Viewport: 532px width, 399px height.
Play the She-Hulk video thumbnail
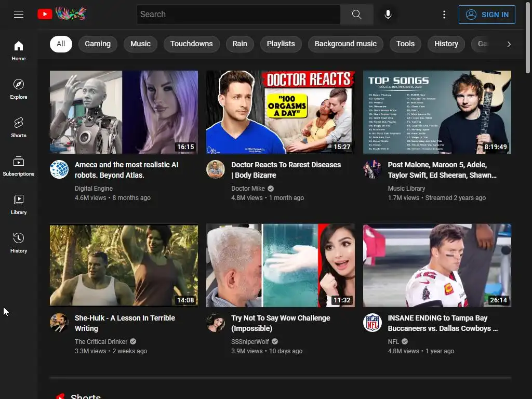pyautogui.click(x=124, y=265)
